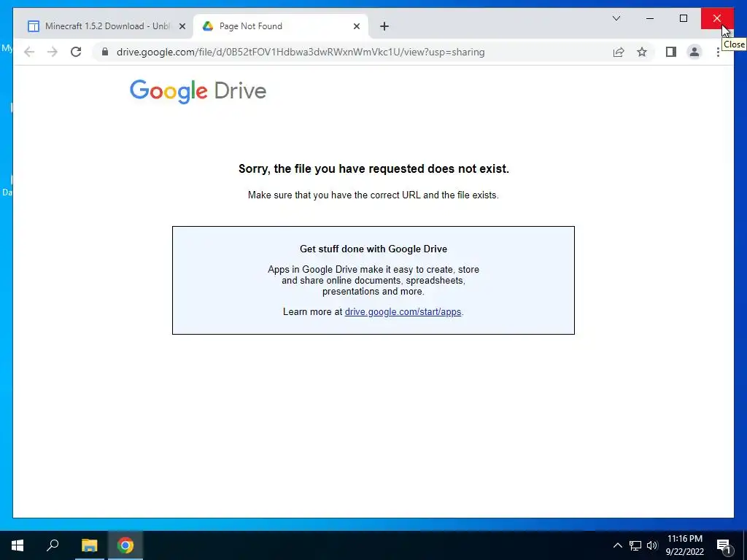Minimize the Chrome window
Image resolution: width=747 pixels, height=560 pixels.
[x=650, y=18]
